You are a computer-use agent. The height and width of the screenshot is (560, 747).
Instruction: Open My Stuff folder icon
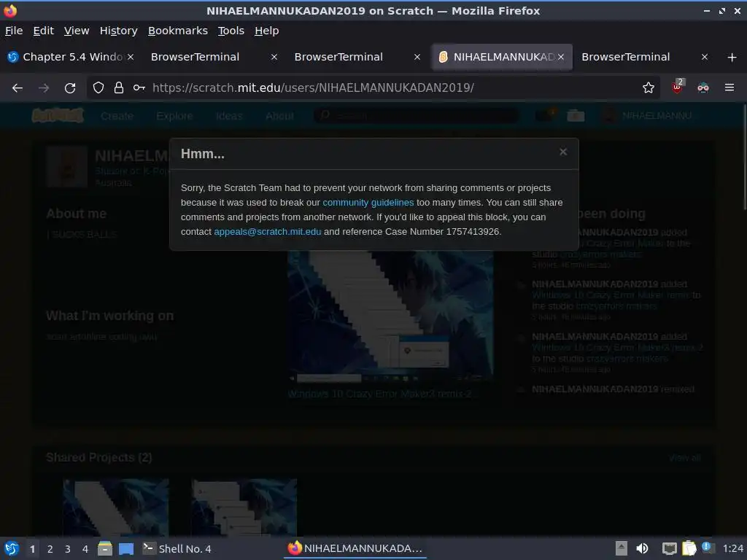point(576,115)
